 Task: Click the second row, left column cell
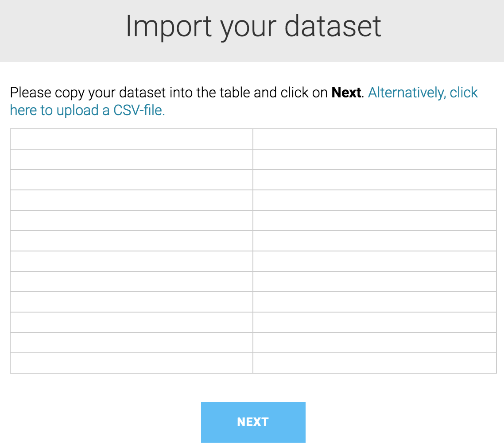tap(132, 159)
